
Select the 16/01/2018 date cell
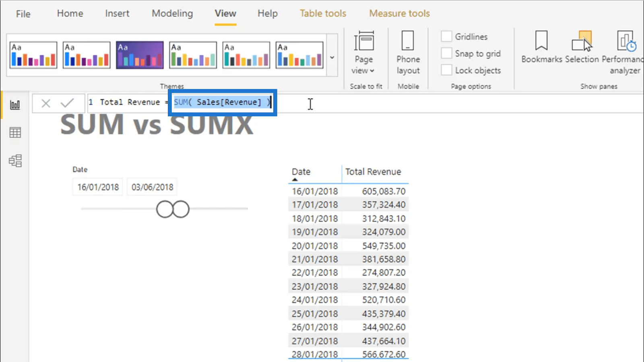click(315, 191)
